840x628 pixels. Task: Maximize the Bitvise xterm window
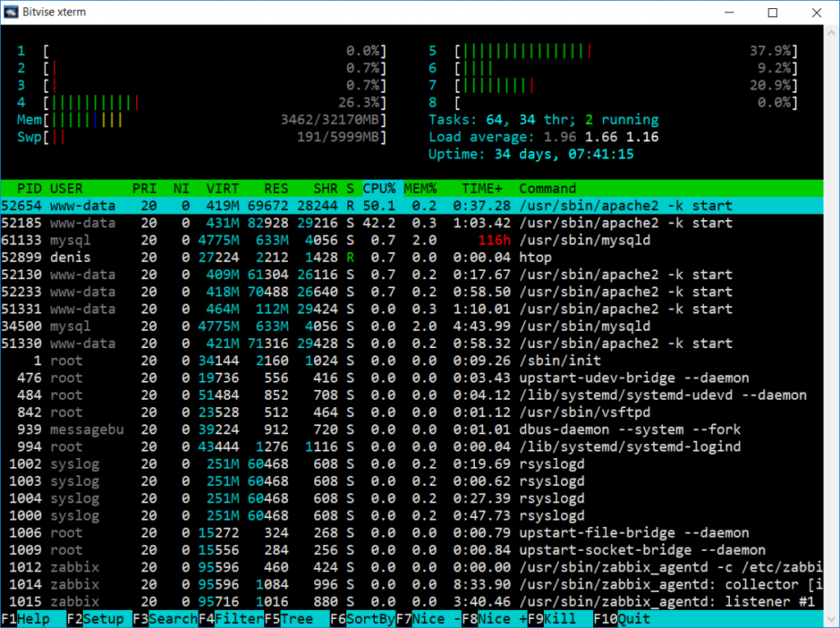pos(773,12)
